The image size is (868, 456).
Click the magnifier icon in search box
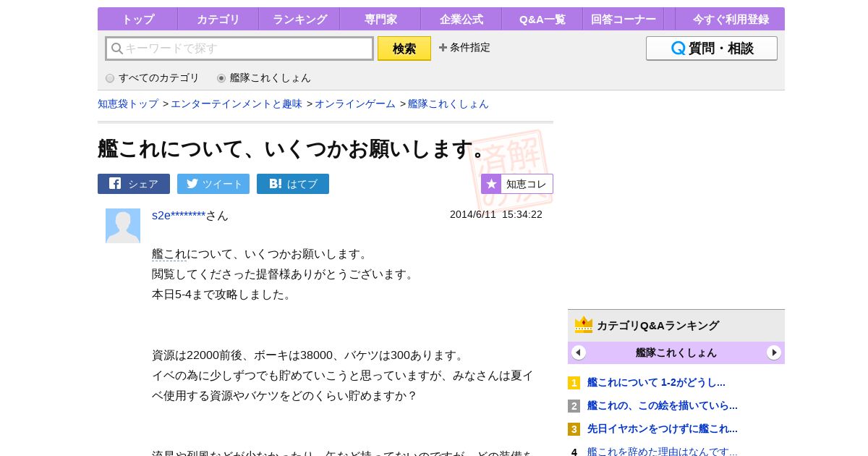pos(116,48)
